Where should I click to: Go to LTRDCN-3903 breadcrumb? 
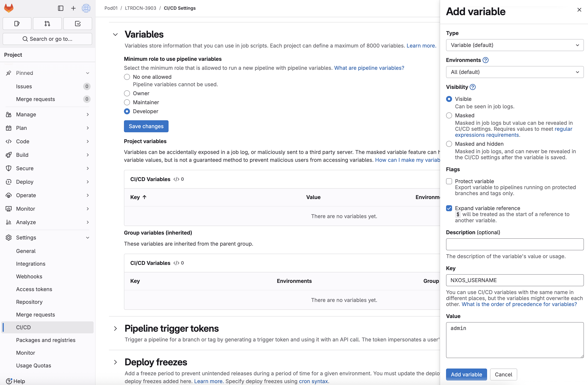click(x=140, y=8)
